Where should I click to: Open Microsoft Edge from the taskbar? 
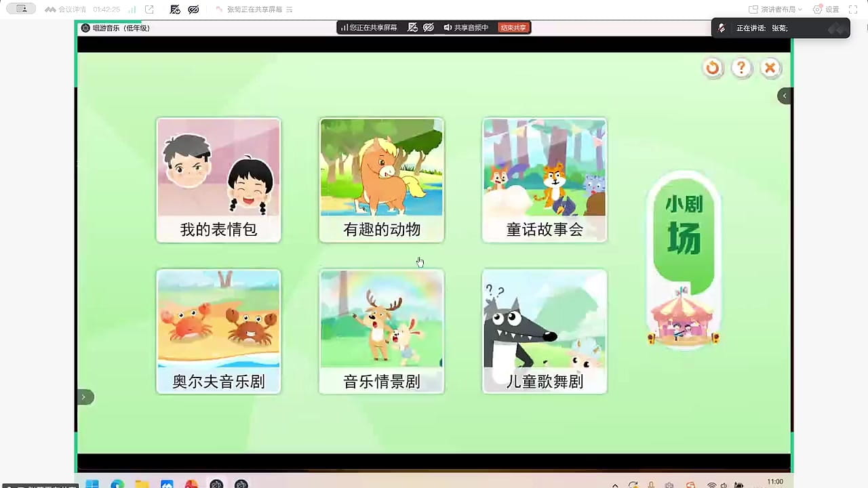117,484
